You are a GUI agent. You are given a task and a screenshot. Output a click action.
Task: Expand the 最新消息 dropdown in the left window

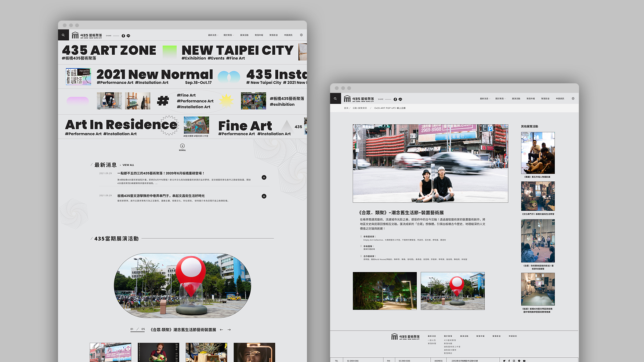(x=213, y=35)
